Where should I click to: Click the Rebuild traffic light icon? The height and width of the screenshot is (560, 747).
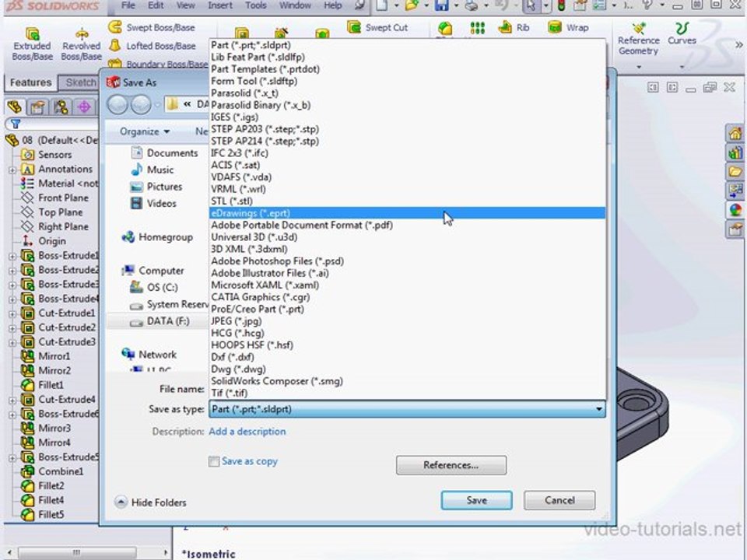coord(561,5)
